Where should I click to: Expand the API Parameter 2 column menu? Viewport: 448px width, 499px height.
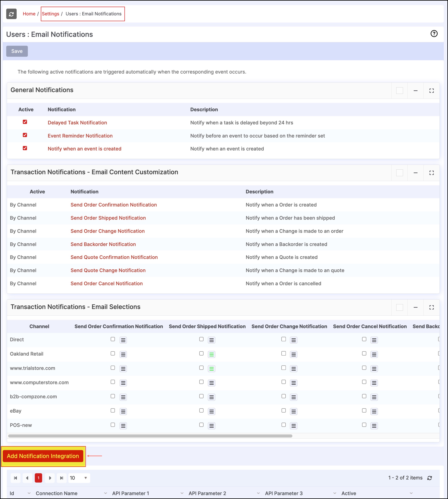coord(258,493)
